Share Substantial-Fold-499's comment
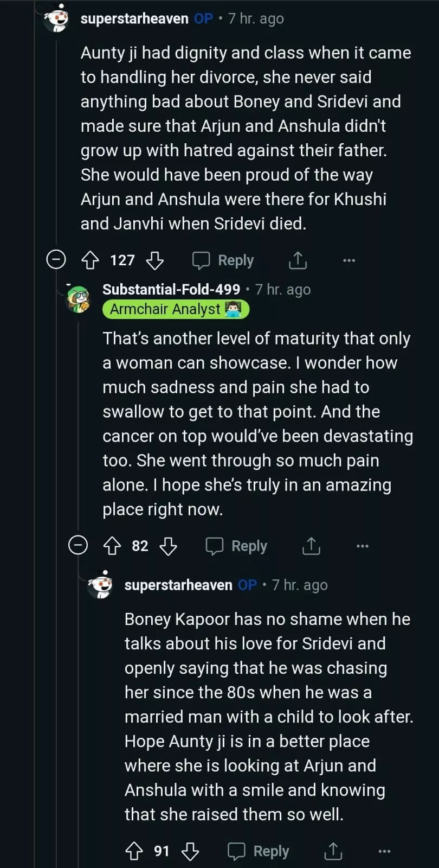Viewport: 439px width, 868px height. coord(311,546)
